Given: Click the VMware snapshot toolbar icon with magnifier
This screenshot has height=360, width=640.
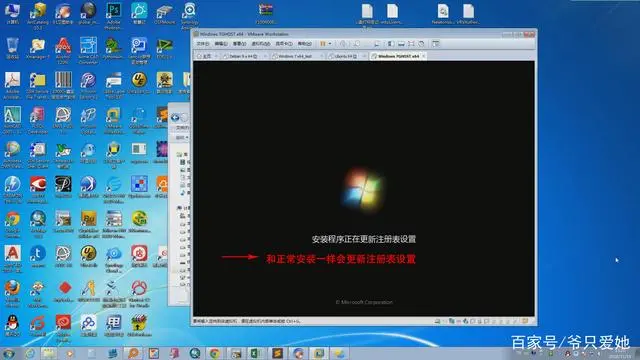Looking at the screenshot, I should pyautogui.click(x=356, y=44).
